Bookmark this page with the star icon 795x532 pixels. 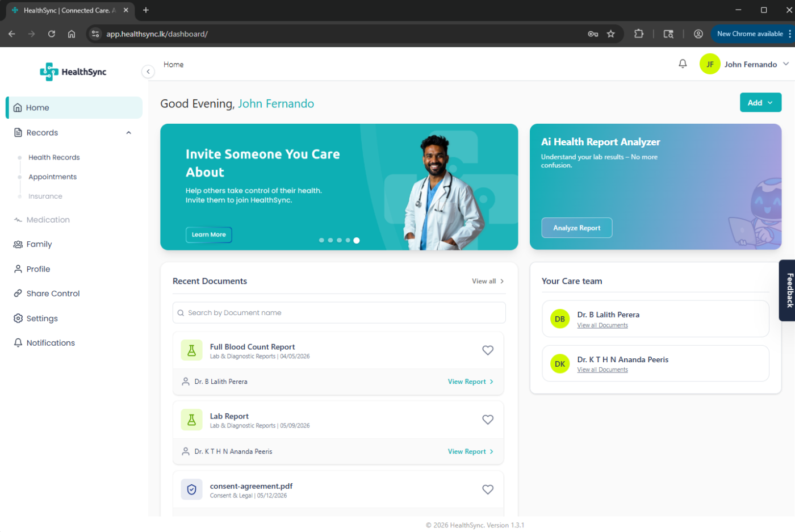(611, 34)
